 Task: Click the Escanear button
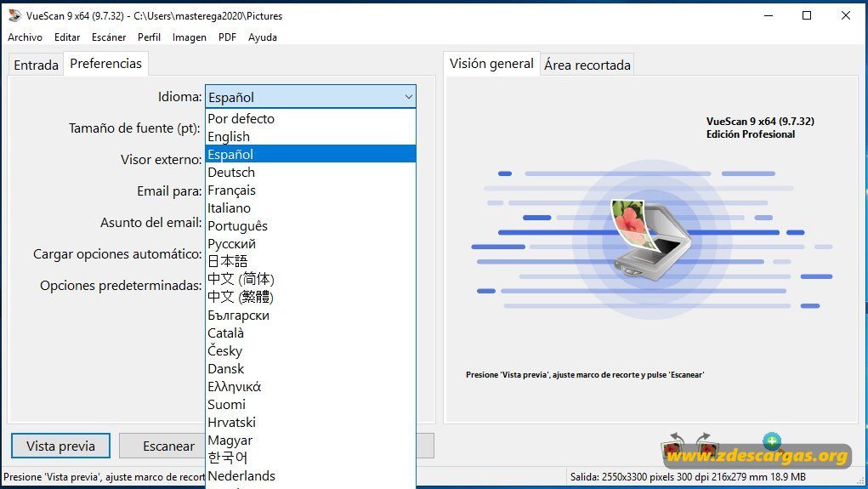click(x=162, y=446)
